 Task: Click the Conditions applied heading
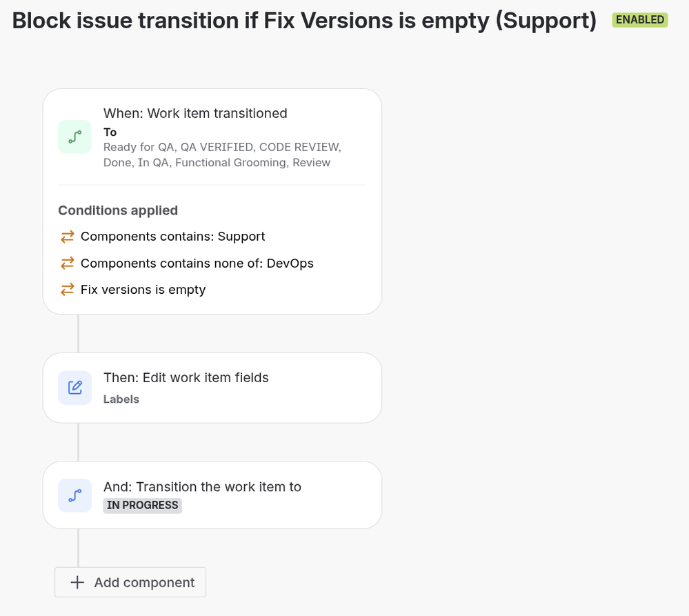coord(118,210)
